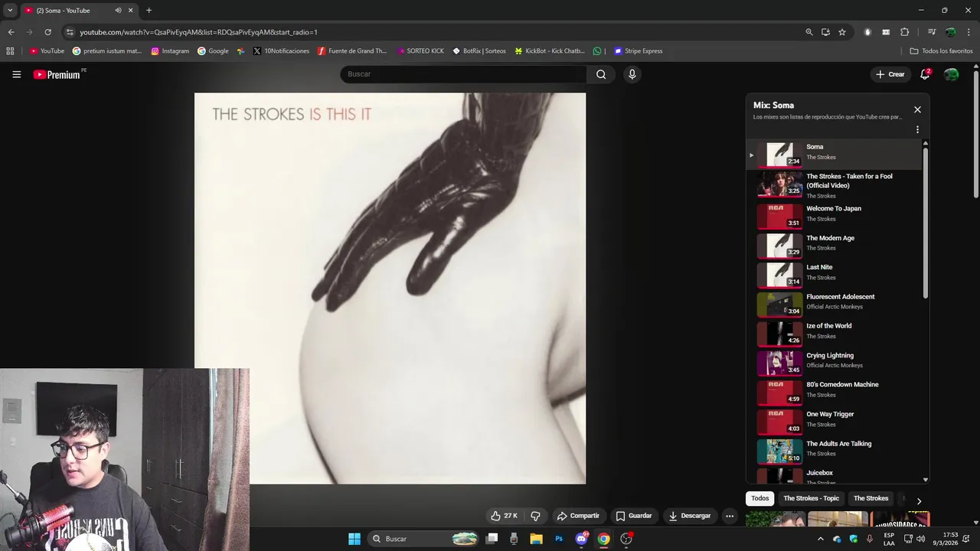Open the browser zoom magnifier in address bar
This screenshot has height=551, width=980.
pos(809,32)
